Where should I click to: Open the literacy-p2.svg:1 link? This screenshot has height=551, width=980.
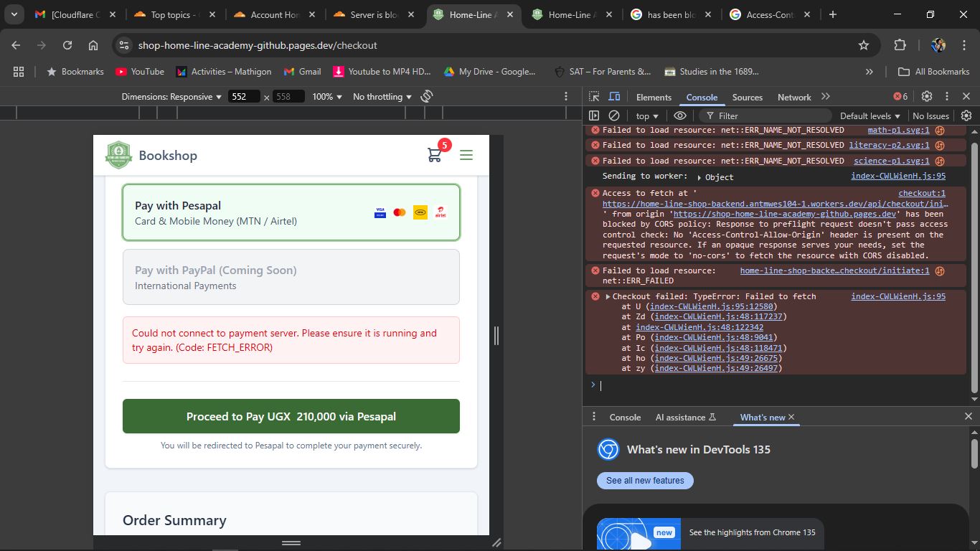click(x=890, y=145)
